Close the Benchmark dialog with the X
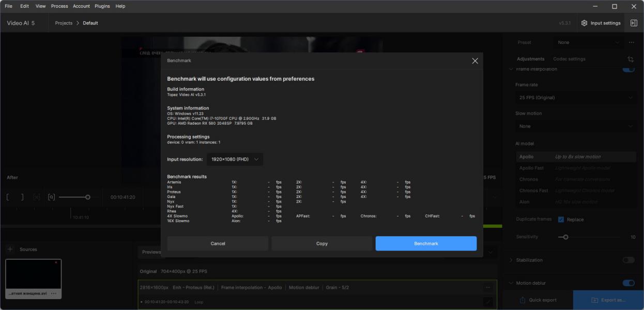644x310 pixels. tap(475, 61)
